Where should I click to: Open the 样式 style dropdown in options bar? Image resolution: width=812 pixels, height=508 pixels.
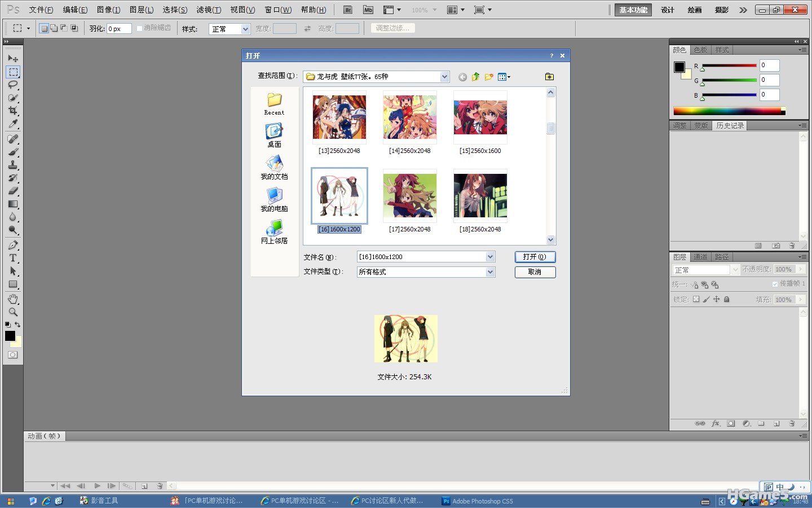click(x=230, y=29)
